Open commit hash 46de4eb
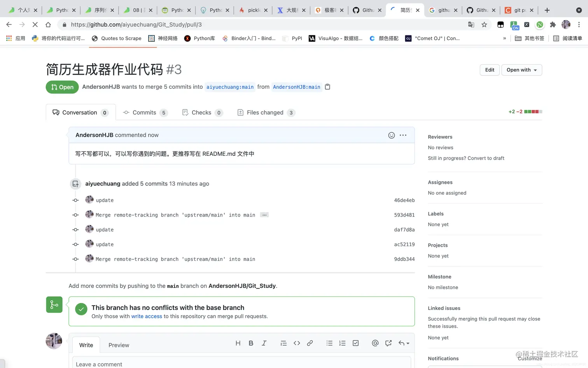The height and width of the screenshot is (368, 588). pos(404,200)
